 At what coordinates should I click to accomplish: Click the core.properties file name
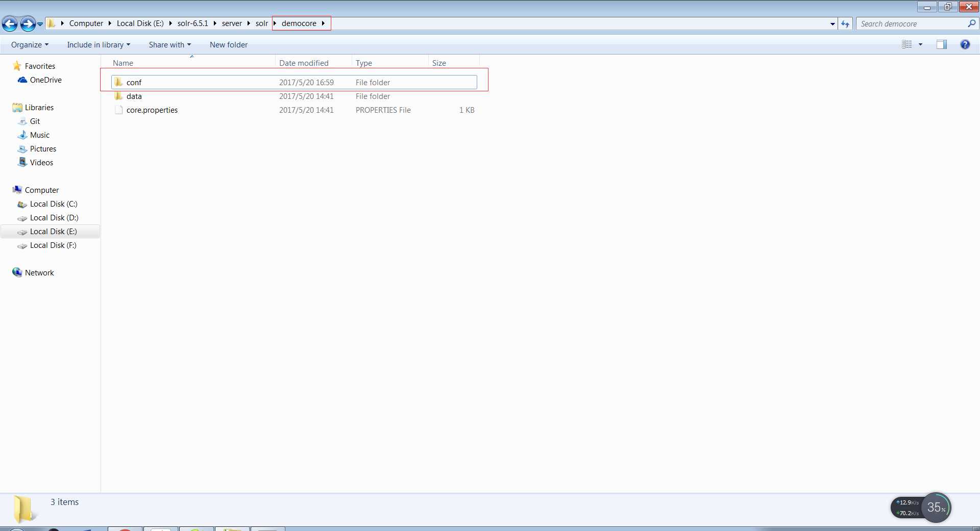[x=152, y=110]
